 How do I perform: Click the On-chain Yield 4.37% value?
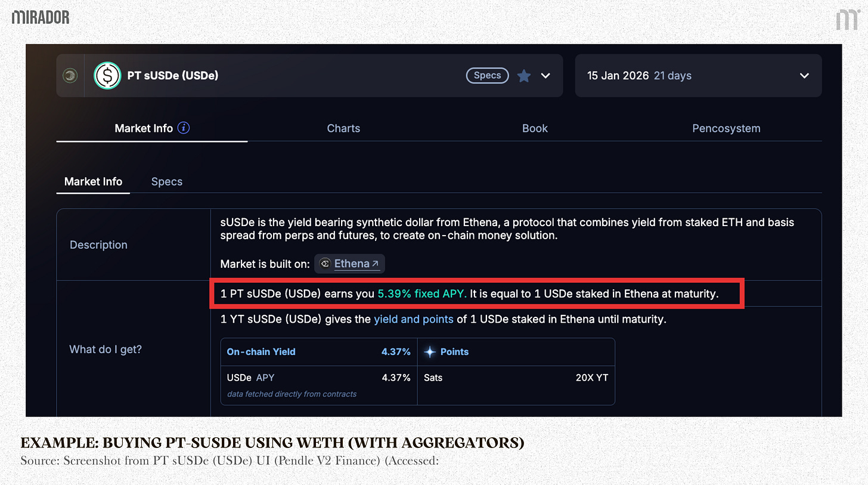point(396,352)
